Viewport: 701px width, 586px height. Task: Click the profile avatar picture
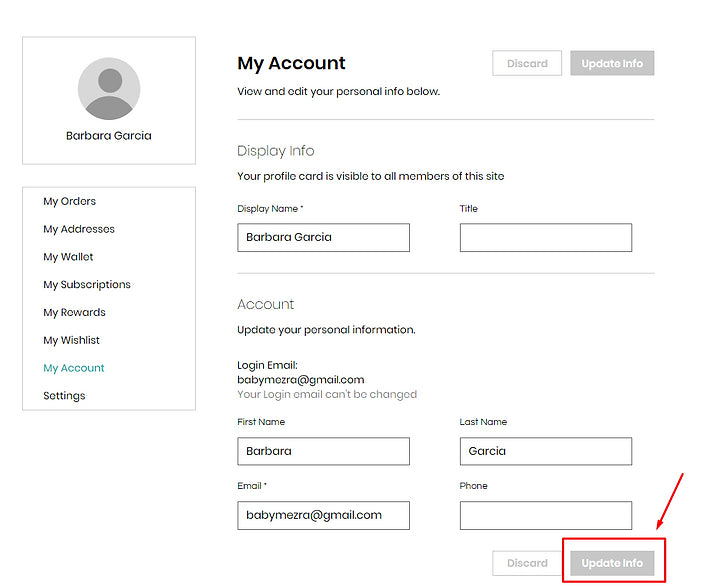pos(108,88)
